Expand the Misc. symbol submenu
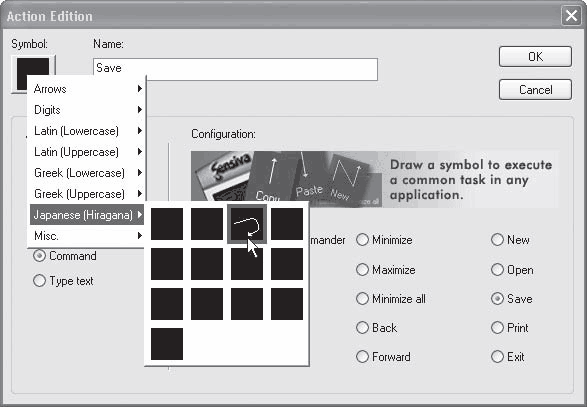587x407 pixels. tap(87, 236)
